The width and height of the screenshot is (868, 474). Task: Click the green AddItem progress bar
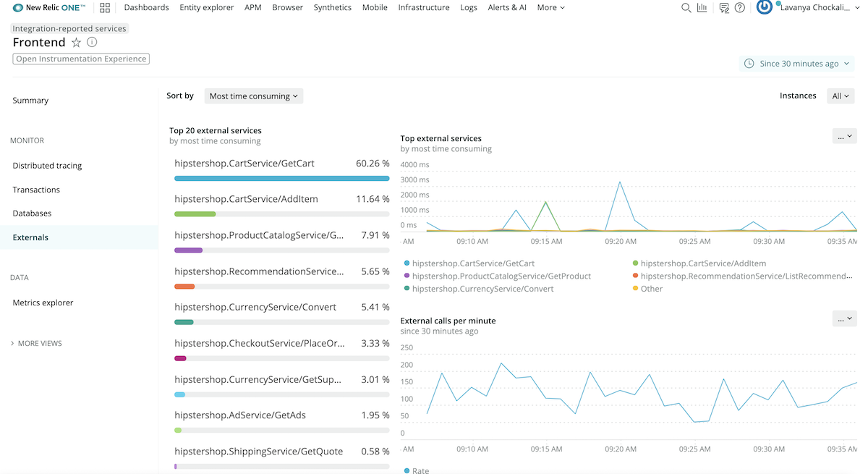pyautogui.click(x=195, y=214)
